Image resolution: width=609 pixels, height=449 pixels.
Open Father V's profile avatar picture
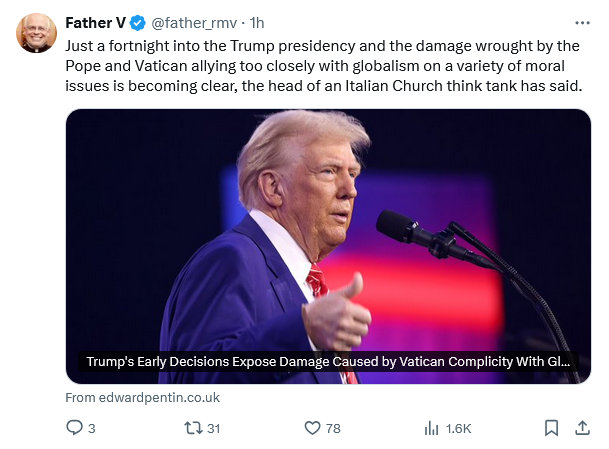(36, 34)
